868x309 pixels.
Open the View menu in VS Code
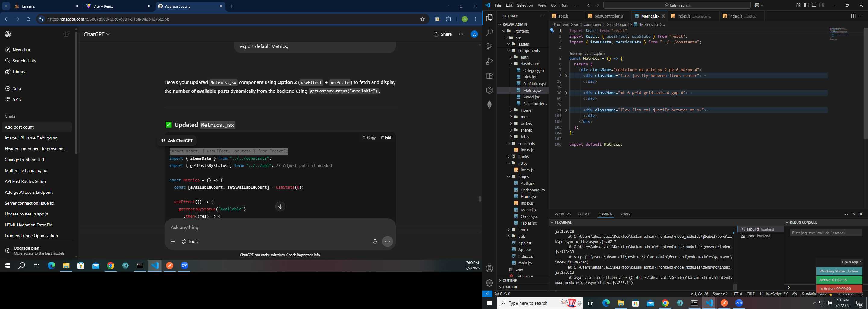542,5
